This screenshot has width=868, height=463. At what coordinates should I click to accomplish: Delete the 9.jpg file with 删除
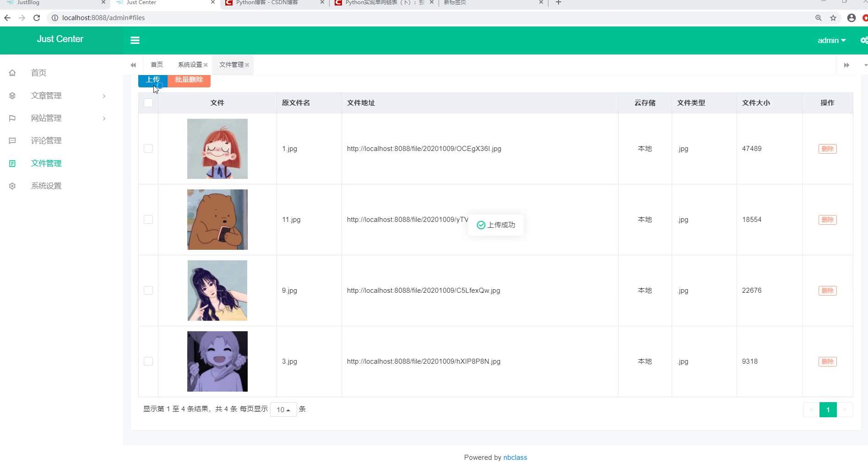pyautogui.click(x=828, y=291)
